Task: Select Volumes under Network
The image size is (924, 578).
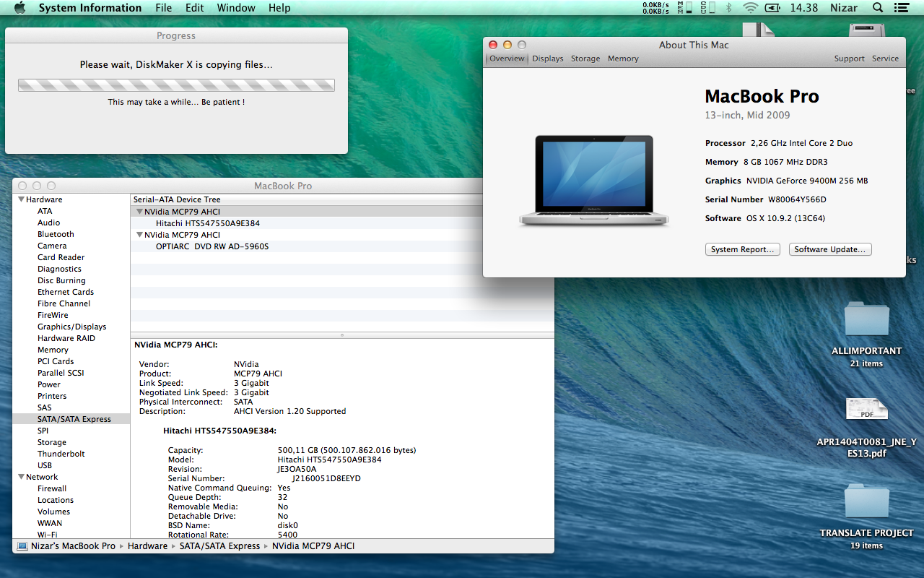Action: [54, 512]
